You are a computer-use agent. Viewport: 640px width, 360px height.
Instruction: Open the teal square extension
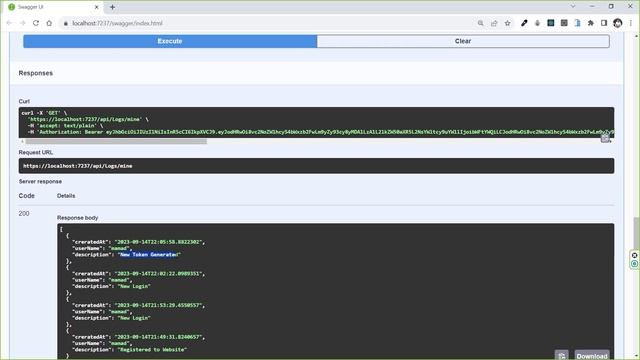[551, 23]
